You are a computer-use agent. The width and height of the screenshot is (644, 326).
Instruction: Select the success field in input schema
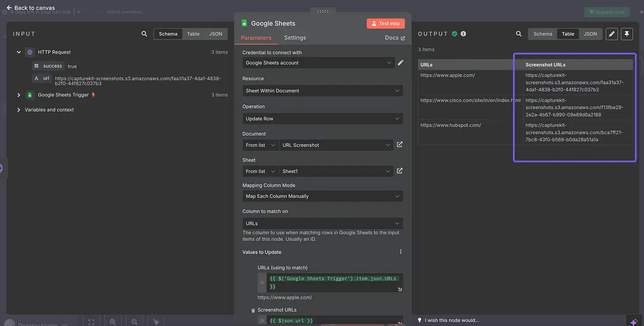(x=48, y=66)
